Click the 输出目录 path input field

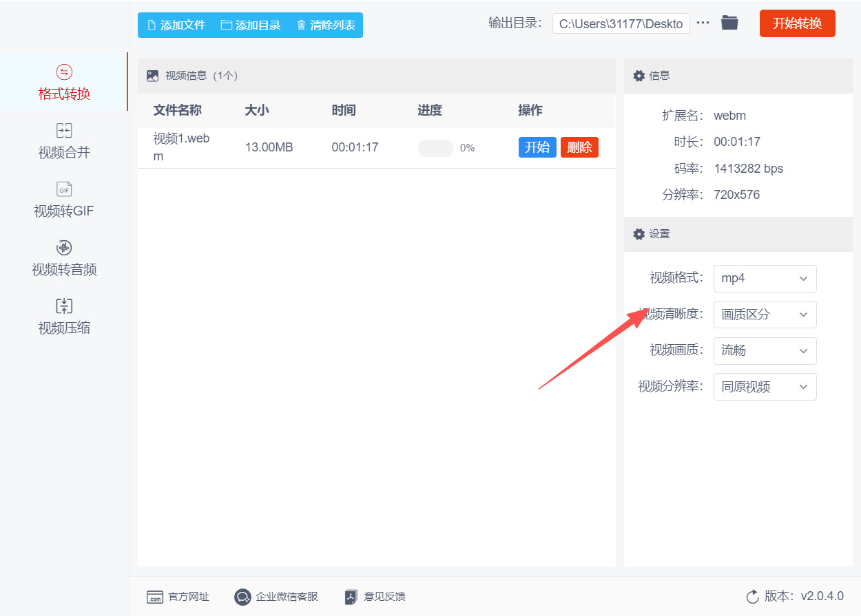[x=621, y=23]
